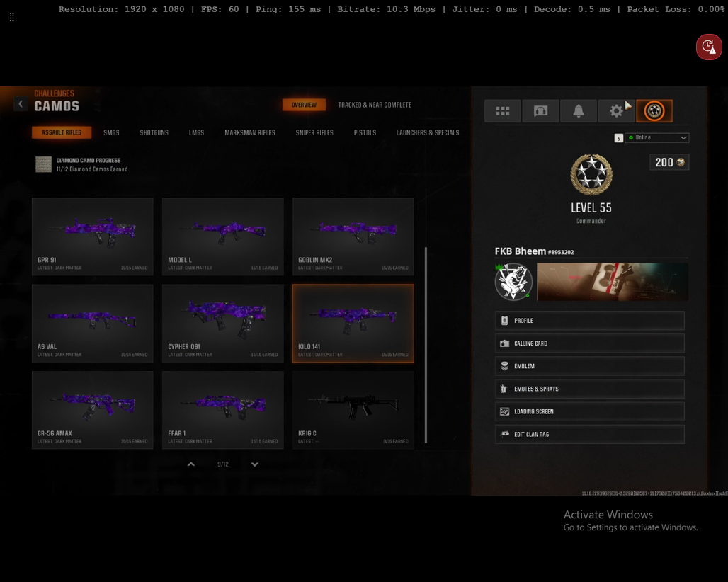Click the player emblem avatar
Image resolution: width=728 pixels, height=582 pixels.
pyautogui.click(x=513, y=282)
